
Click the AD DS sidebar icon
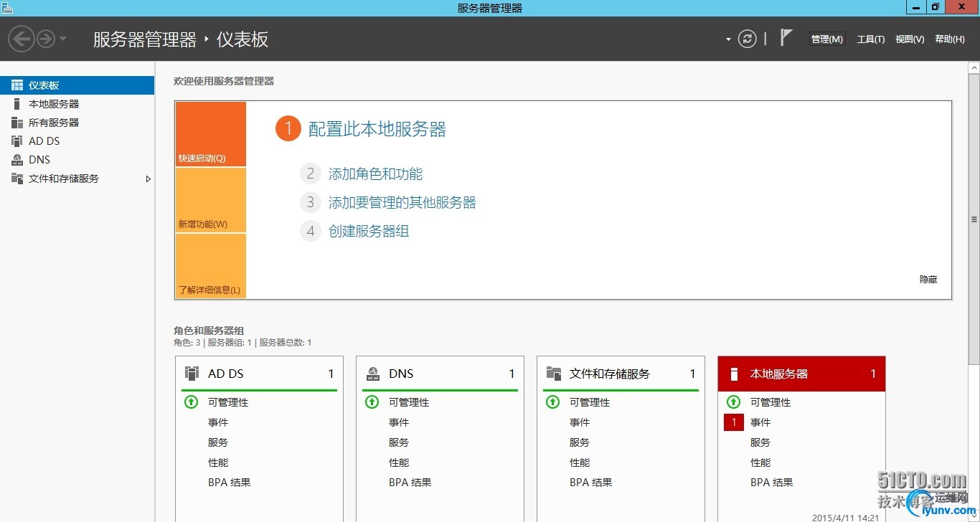17,141
